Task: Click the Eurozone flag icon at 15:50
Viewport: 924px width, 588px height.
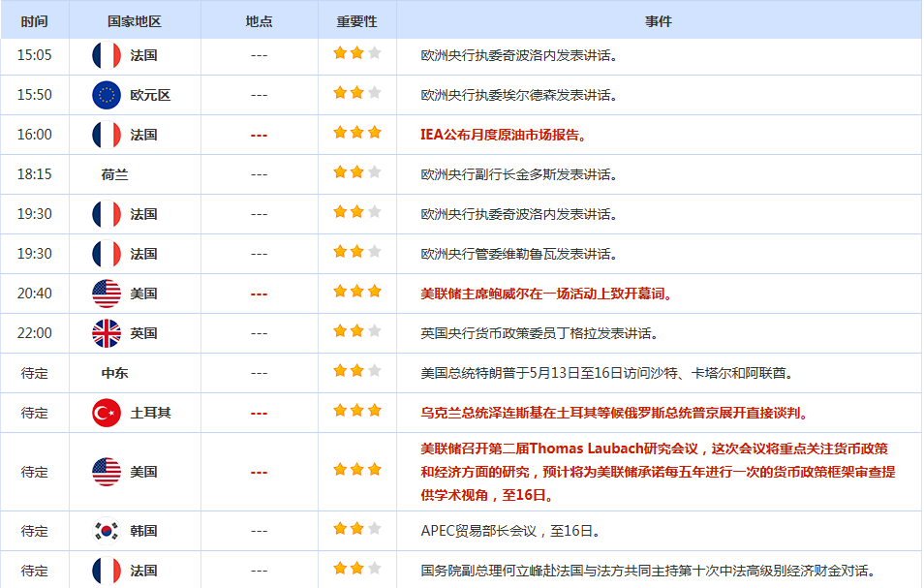Action: coord(107,95)
